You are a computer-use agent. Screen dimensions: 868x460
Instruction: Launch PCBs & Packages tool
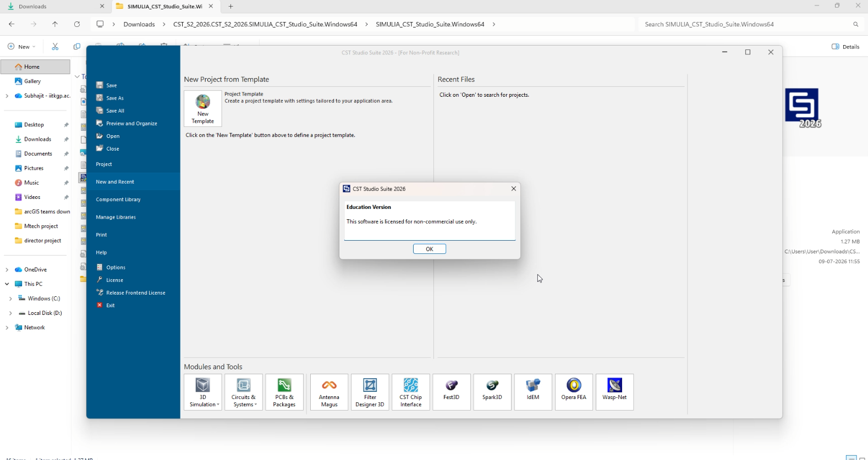[x=284, y=392]
